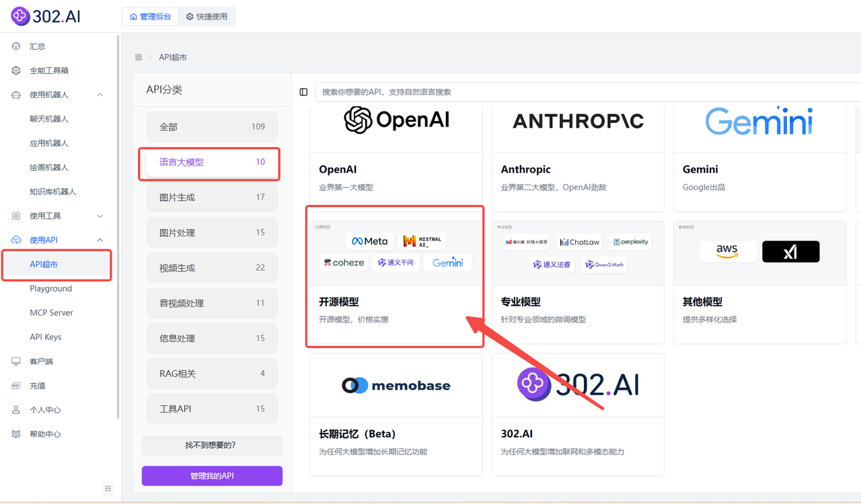Image resolution: width=861 pixels, height=504 pixels.
Task: Collapse the 使用API section chevron
Action: [x=100, y=240]
